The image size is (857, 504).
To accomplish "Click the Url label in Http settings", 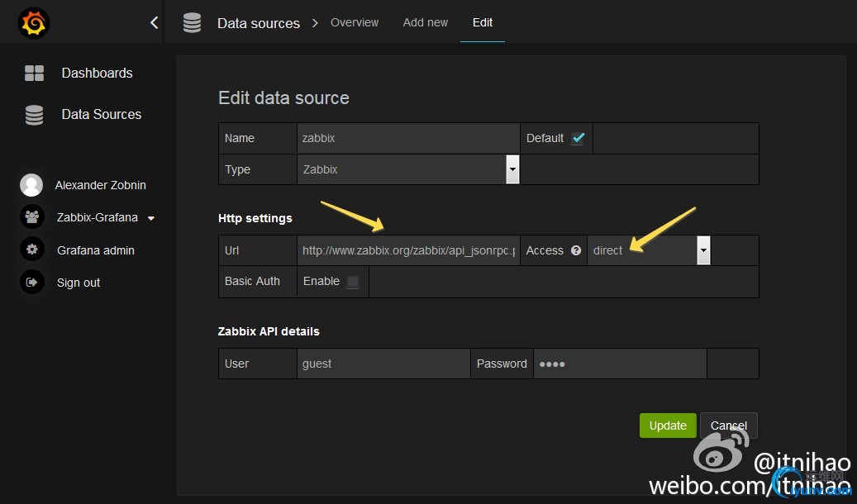I will (231, 250).
